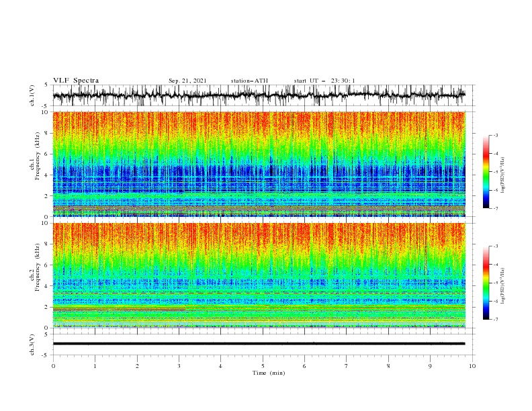Click the "ch.1(V)" axis label
This screenshot has width=532, height=411.
[32, 95]
